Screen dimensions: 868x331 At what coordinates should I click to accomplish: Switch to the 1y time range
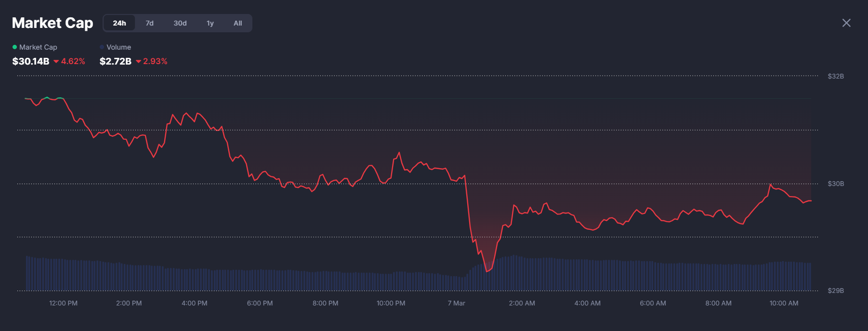pyautogui.click(x=210, y=23)
